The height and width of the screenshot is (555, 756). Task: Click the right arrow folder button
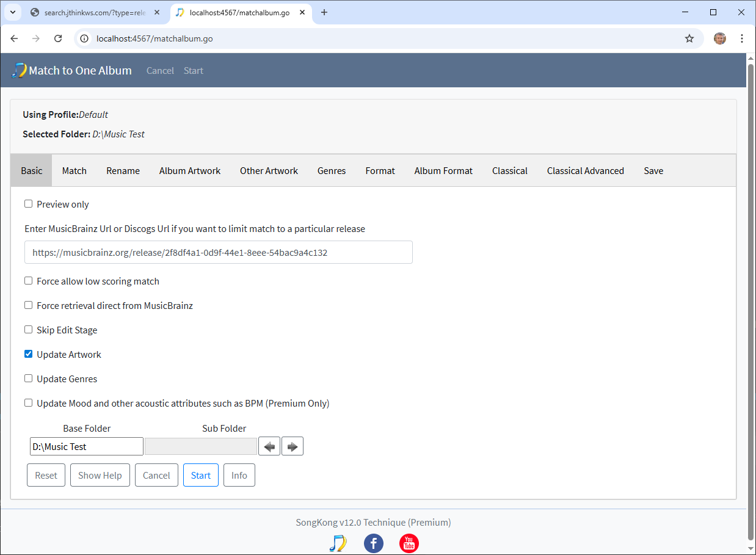click(x=293, y=446)
